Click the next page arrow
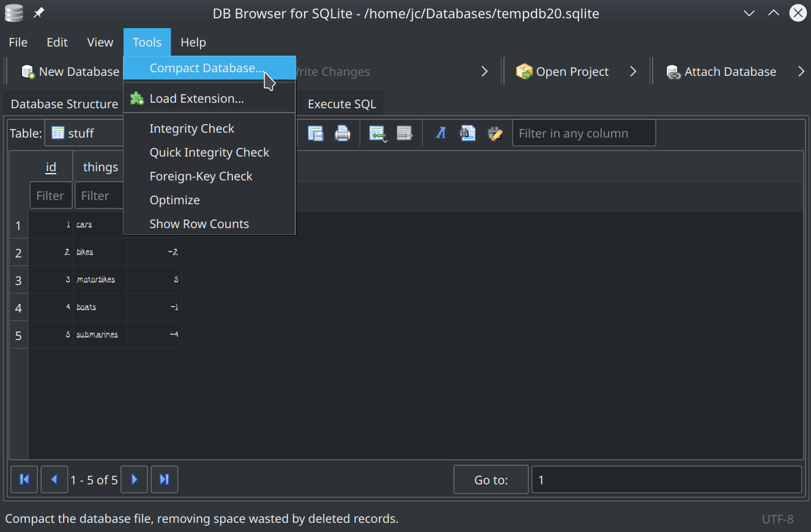The image size is (811, 532). tap(134, 479)
